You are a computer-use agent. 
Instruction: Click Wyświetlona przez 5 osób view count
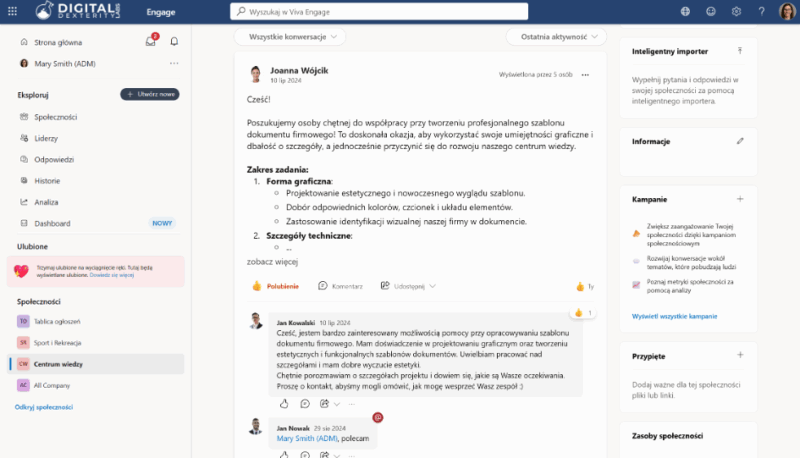click(536, 74)
